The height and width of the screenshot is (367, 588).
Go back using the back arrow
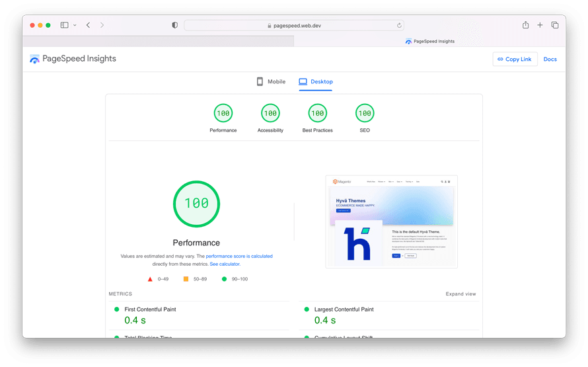88,25
